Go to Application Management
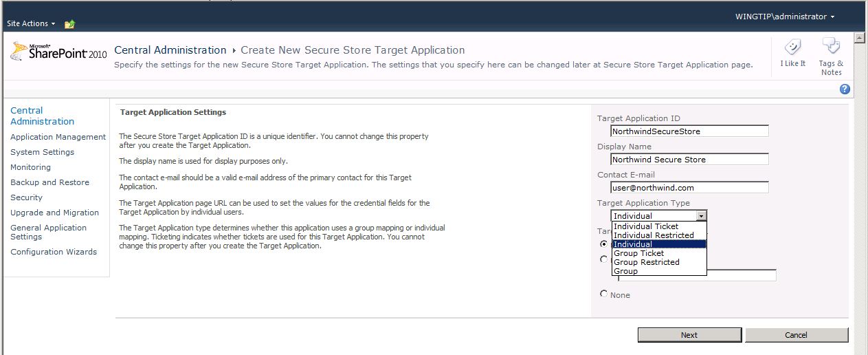The height and width of the screenshot is (355, 868). 58,137
